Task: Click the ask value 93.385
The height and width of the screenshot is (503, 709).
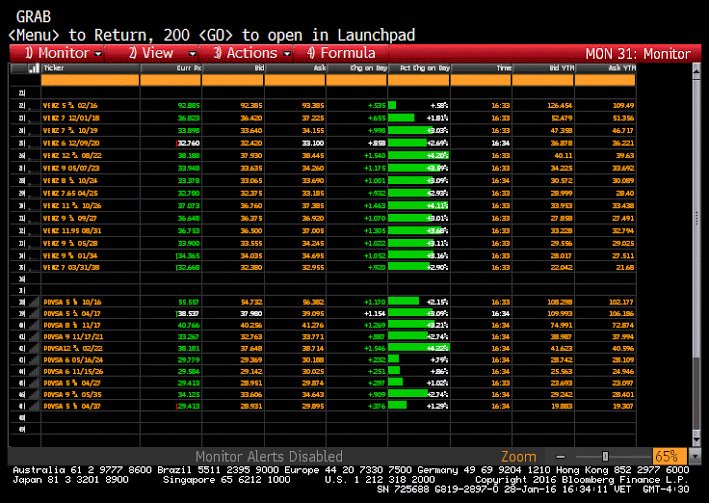Action: (313, 105)
